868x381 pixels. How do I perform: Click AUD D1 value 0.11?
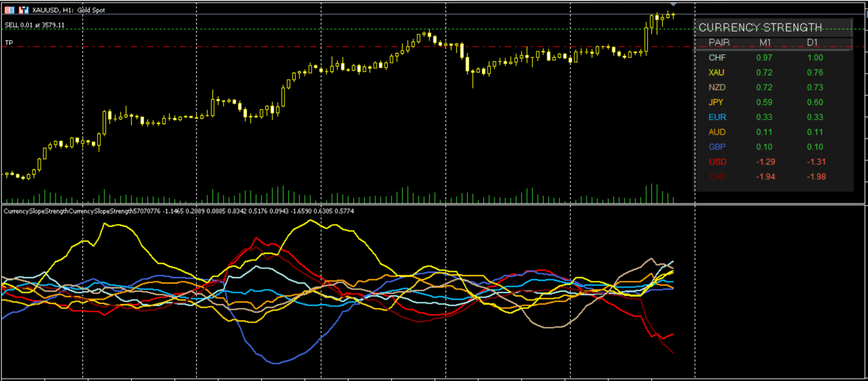[x=815, y=132]
